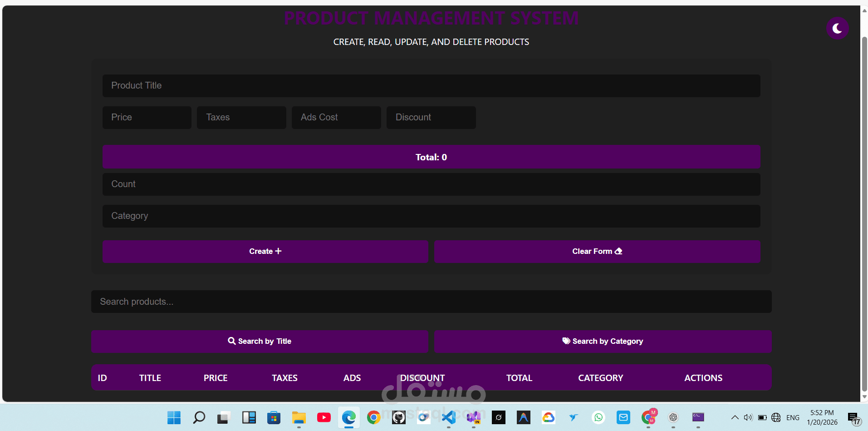Open YouTube from the taskbar
The height and width of the screenshot is (431, 868).
(324, 417)
